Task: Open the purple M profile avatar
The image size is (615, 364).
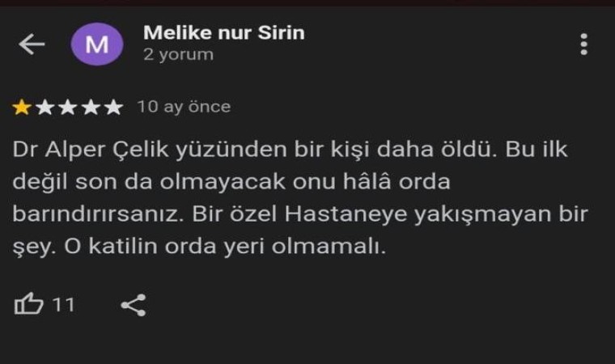Action: [x=97, y=44]
